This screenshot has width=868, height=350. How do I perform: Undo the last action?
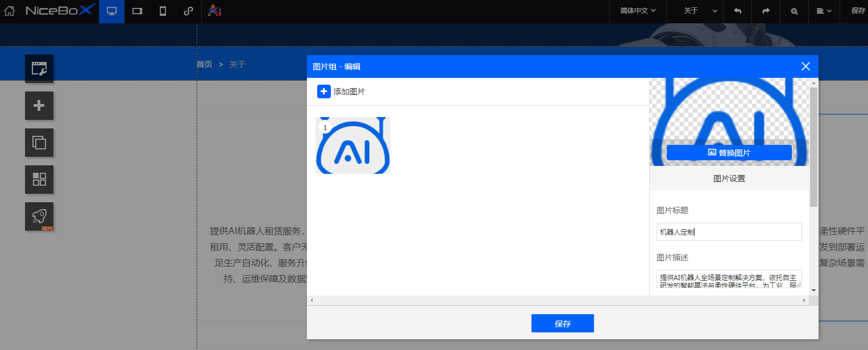[x=738, y=11]
